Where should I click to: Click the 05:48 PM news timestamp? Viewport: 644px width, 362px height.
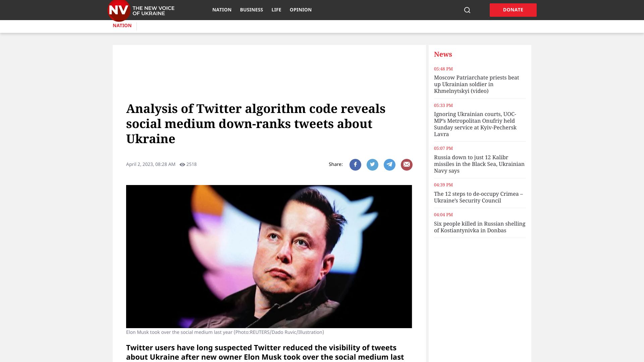(443, 69)
